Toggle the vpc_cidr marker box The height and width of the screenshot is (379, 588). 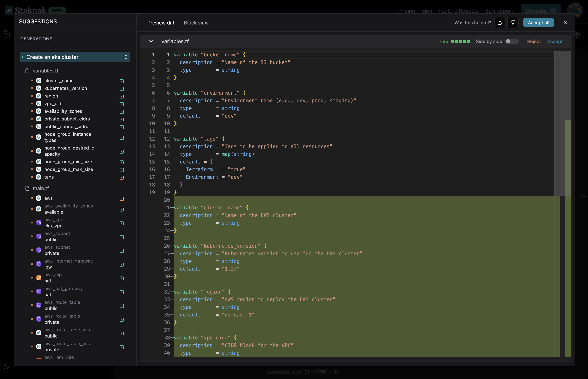click(122, 104)
